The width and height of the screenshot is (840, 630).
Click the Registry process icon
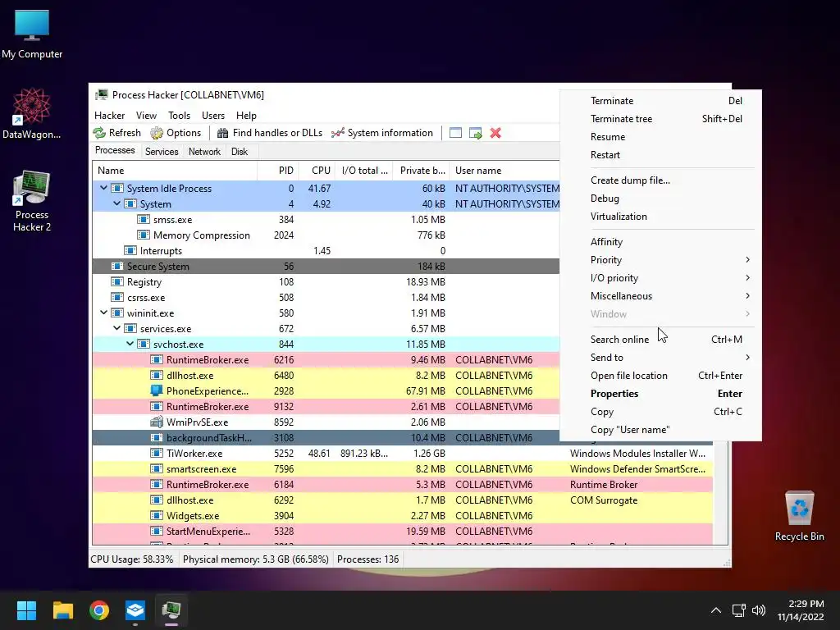pyautogui.click(x=116, y=282)
